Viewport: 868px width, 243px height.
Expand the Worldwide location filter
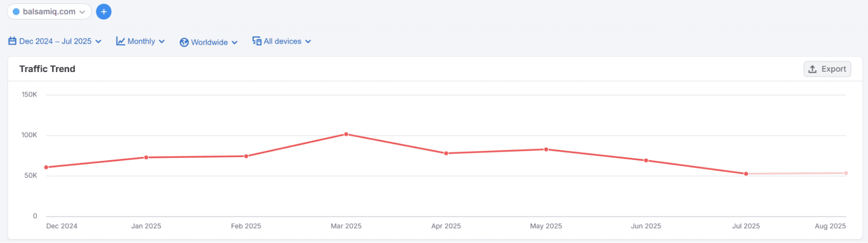coord(234,43)
